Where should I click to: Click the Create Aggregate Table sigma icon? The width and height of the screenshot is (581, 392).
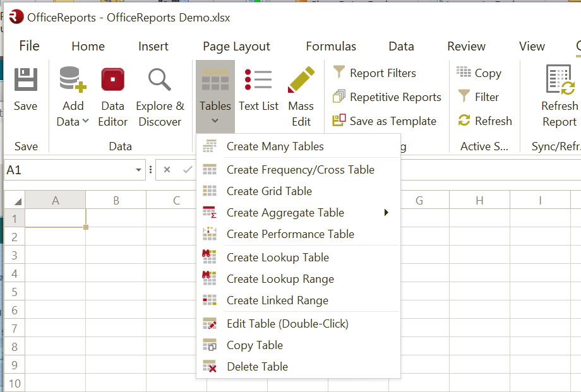[x=210, y=212]
